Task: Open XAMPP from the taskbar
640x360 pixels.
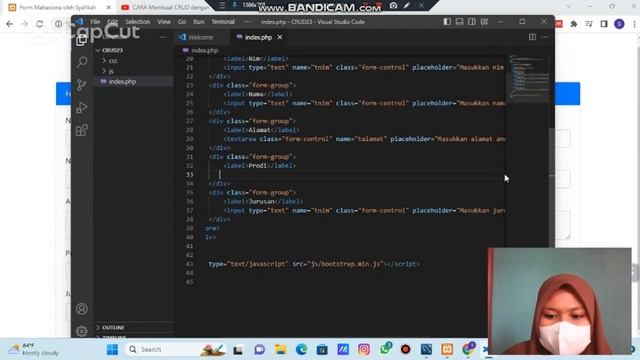Action: click(x=447, y=349)
